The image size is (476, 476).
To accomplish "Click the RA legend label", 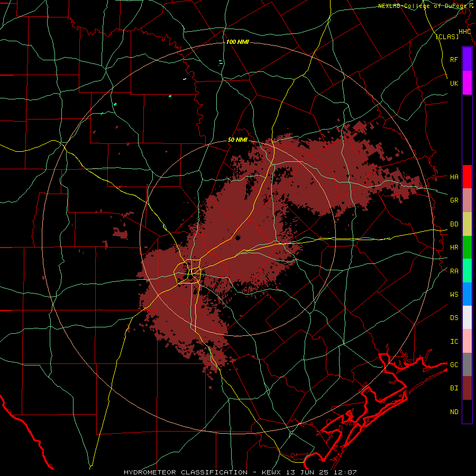I will tap(454, 271).
